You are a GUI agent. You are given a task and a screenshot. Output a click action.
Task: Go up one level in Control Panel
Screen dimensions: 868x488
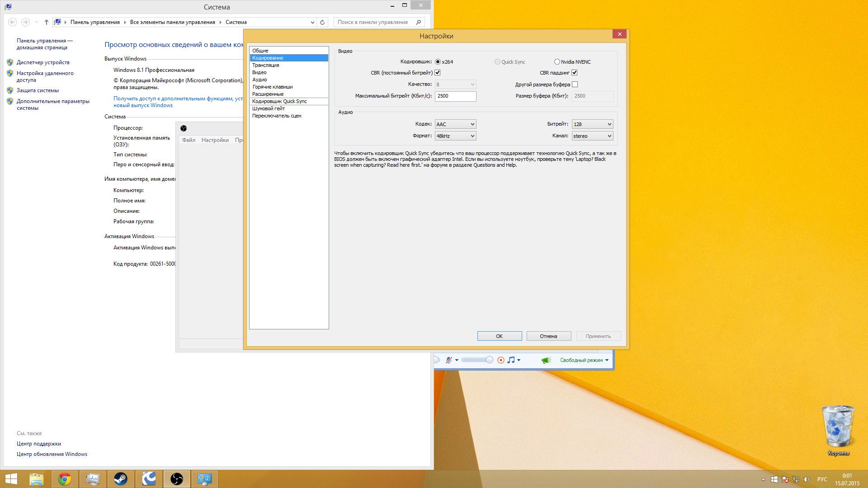pos(46,22)
